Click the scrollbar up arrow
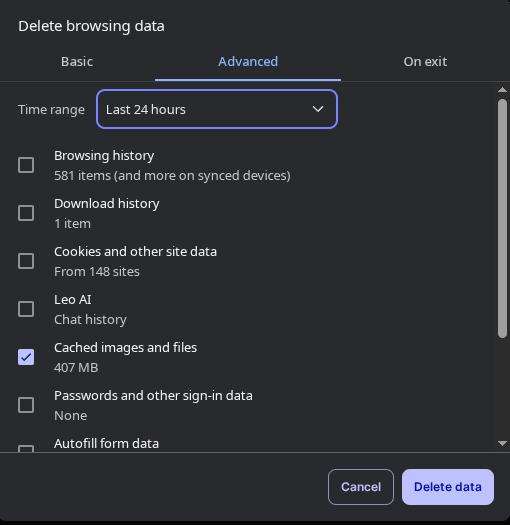 pos(502,89)
